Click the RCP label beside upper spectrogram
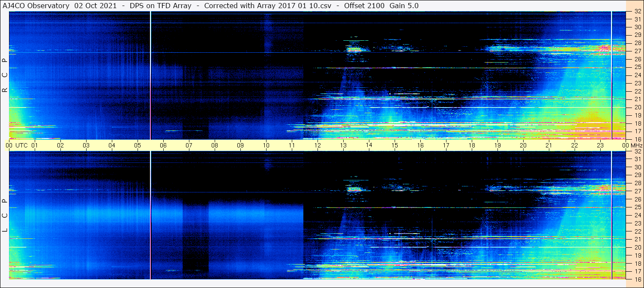Viewport: 644px width, 288px height. click(x=5, y=75)
